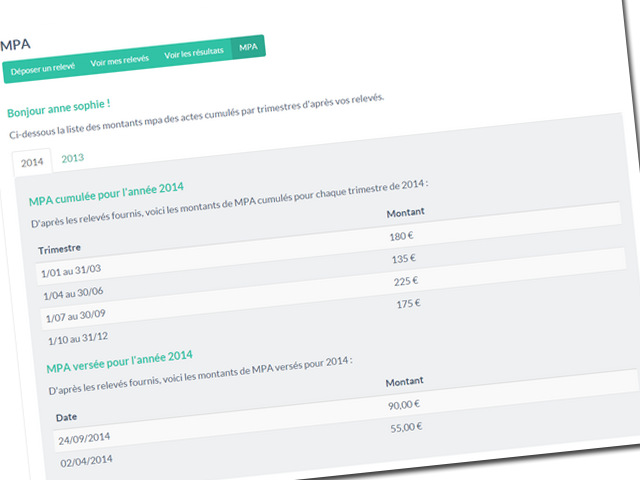The image size is (640, 480).
Task: Select the 1/04 au 30/06 quarter row
Action: 75,294
